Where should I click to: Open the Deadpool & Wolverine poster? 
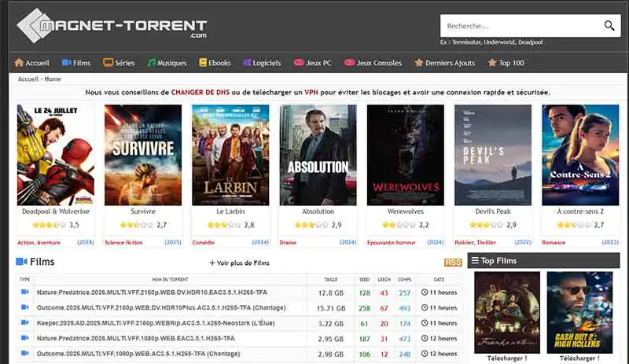55,155
